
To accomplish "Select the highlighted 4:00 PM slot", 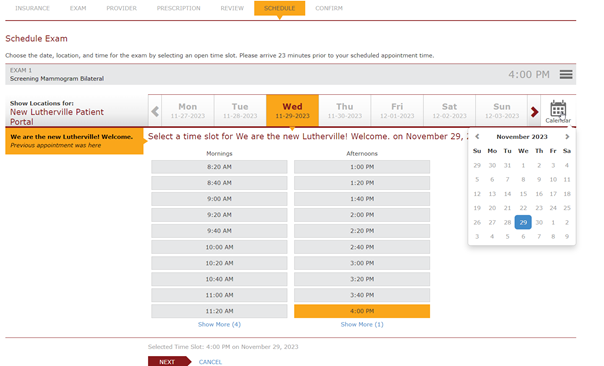I will coord(362,311).
